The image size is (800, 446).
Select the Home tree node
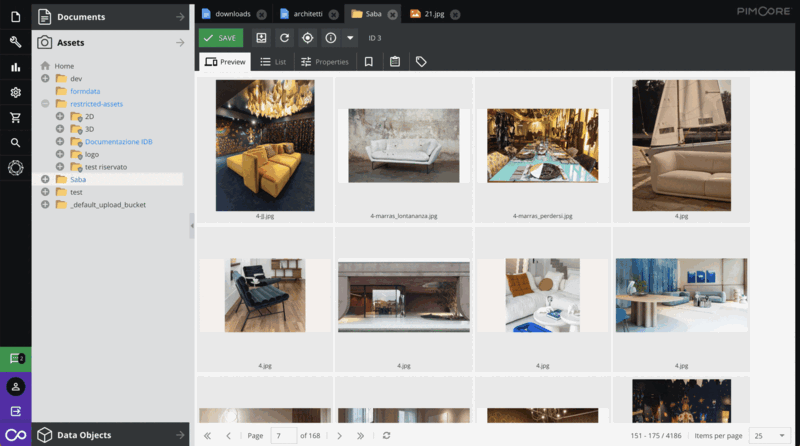click(64, 66)
